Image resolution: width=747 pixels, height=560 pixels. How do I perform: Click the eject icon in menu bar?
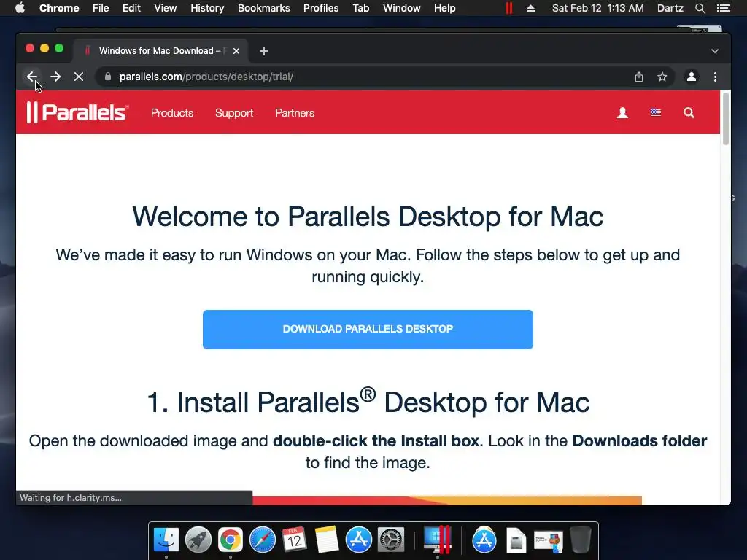[530, 8]
